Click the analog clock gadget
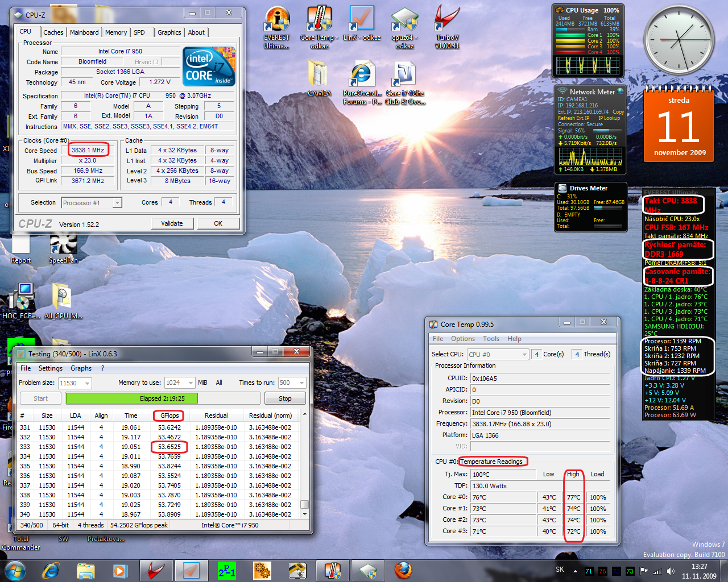 pyautogui.click(x=679, y=40)
